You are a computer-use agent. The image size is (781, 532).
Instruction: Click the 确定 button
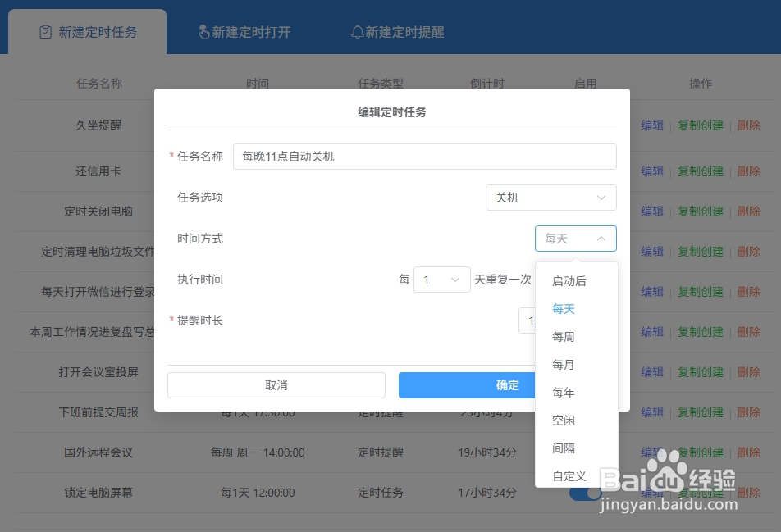467,385
